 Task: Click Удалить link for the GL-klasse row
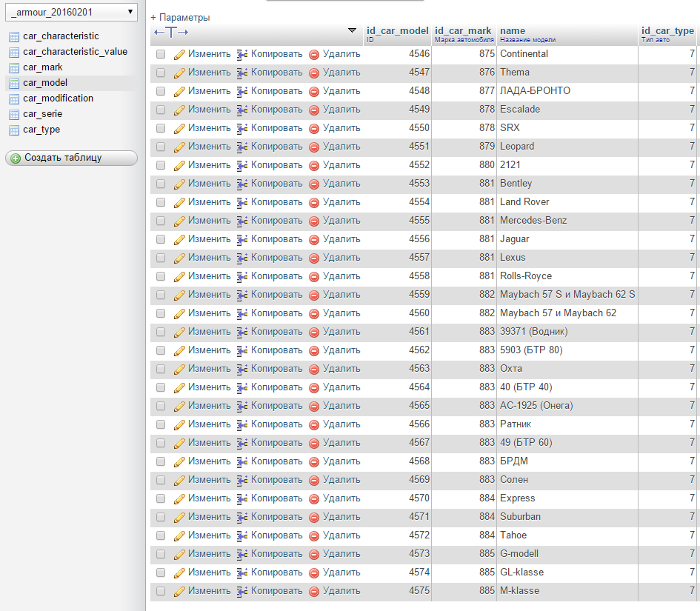[341, 572]
